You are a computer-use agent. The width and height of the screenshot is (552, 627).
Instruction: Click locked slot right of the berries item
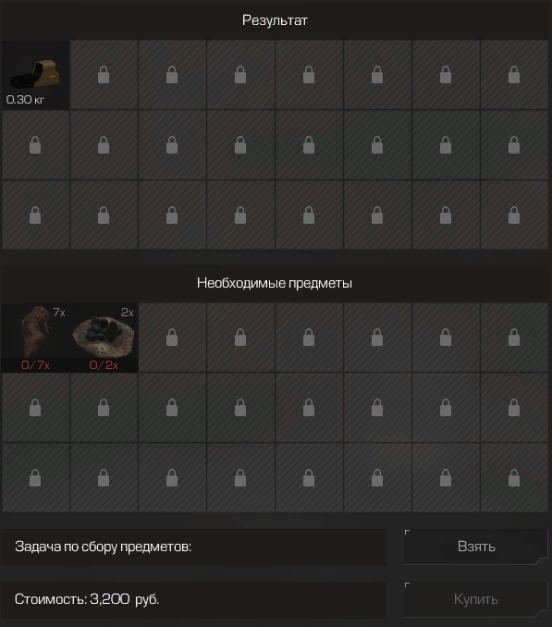[172, 337]
